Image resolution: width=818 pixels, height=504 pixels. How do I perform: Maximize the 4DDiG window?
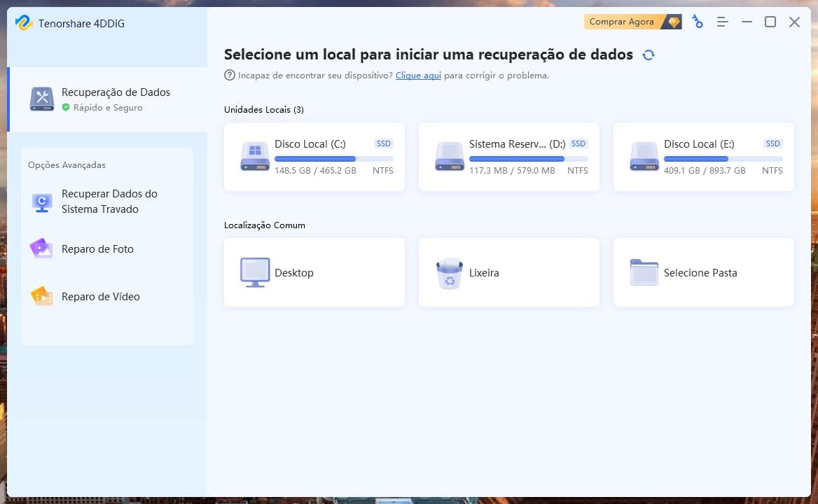[x=770, y=22]
